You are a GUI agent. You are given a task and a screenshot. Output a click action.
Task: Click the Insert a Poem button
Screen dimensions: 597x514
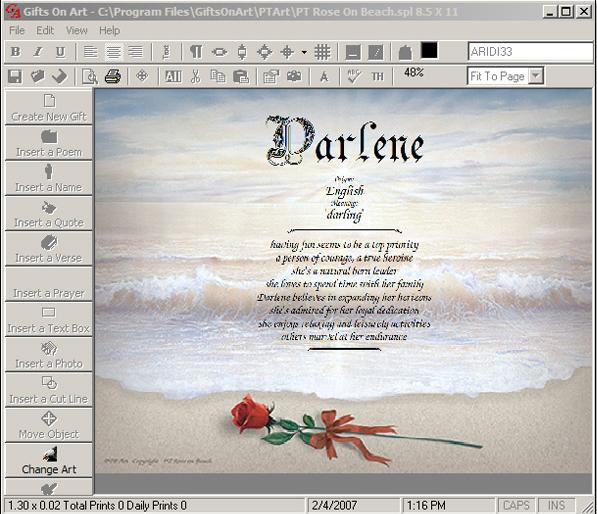49,143
